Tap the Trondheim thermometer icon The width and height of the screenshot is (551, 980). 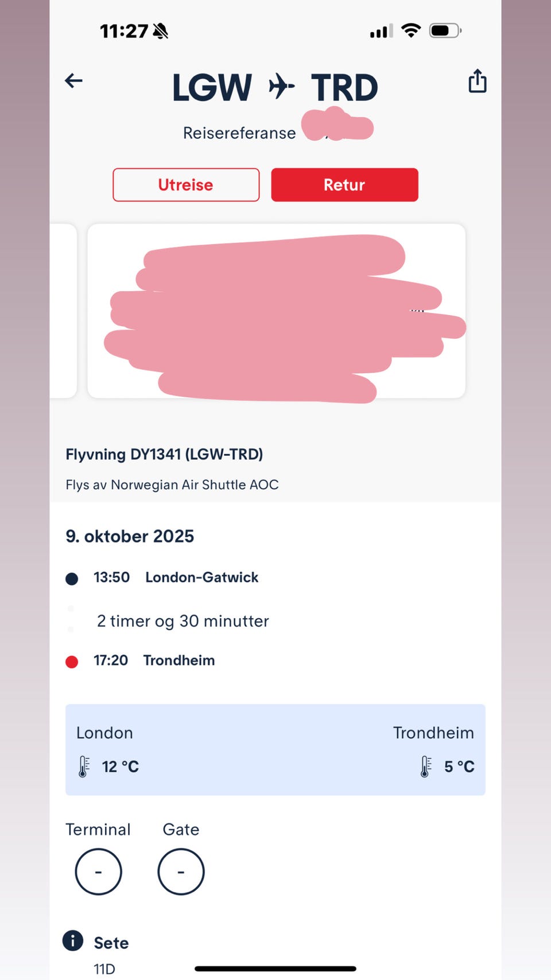pyautogui.click(x=425, y=766)
